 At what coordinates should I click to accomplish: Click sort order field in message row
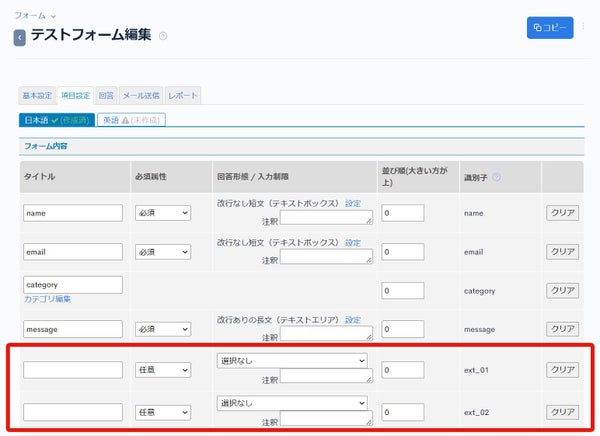click(x=403, y=329)
